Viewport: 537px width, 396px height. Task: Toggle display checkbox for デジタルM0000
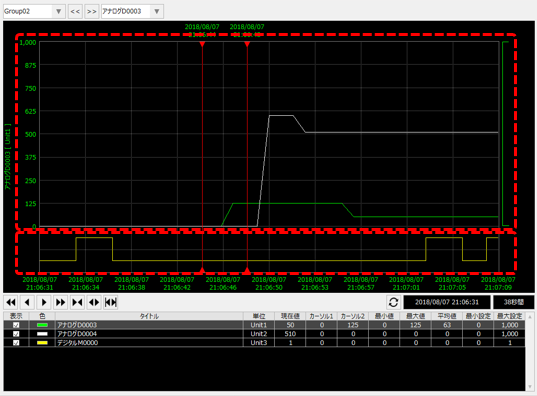coord(16,343)
